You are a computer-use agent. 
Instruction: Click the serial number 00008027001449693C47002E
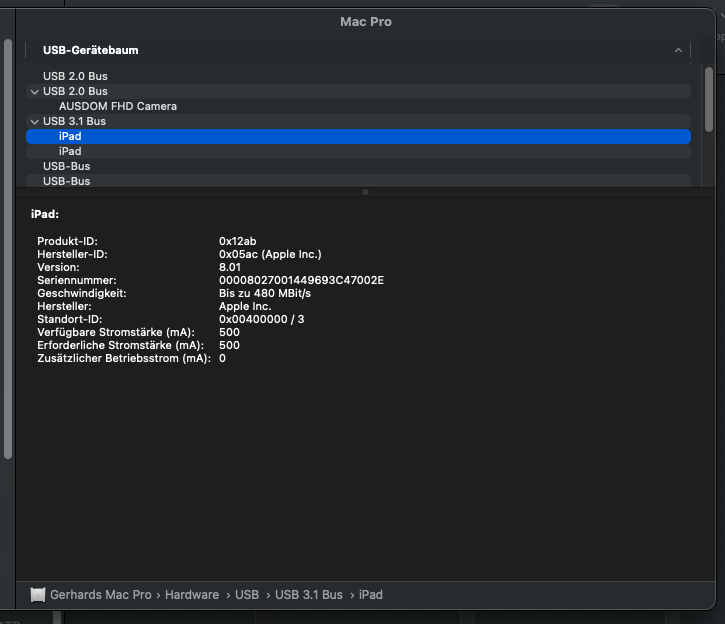tap(301, 280)
